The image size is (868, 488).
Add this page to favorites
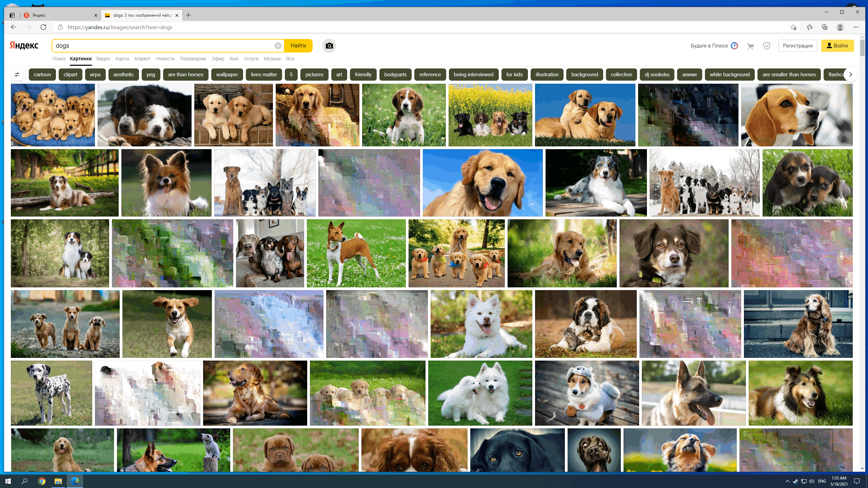(x=793, y=27)
